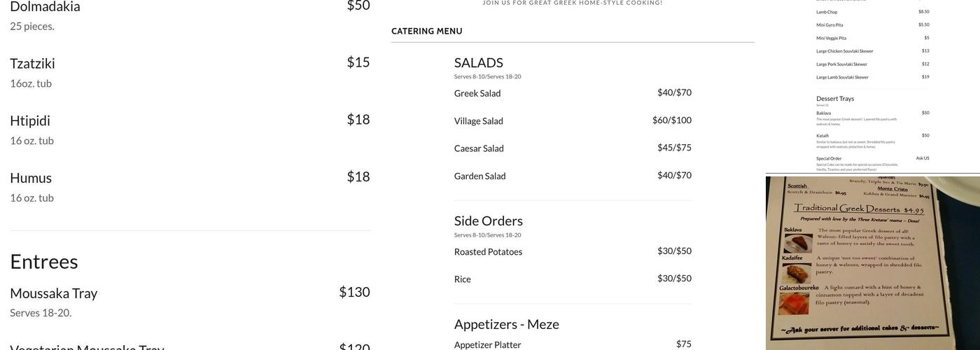Click the Dolmadakia item title

45,7
